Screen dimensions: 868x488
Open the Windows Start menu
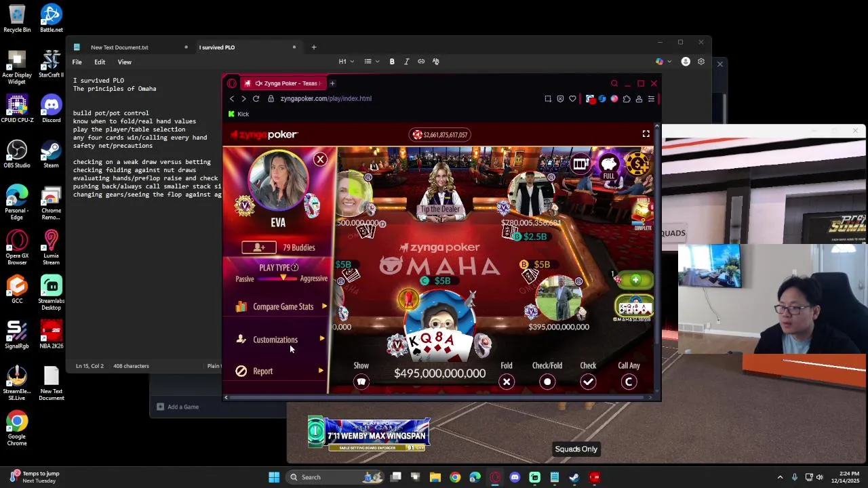click(x=274, y=477)
